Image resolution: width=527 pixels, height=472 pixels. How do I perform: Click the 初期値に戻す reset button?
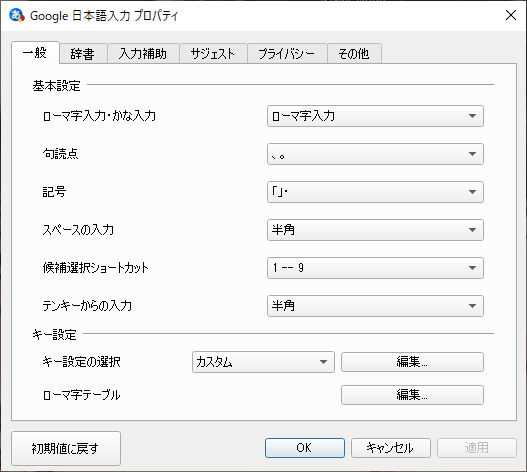point(66,448)
